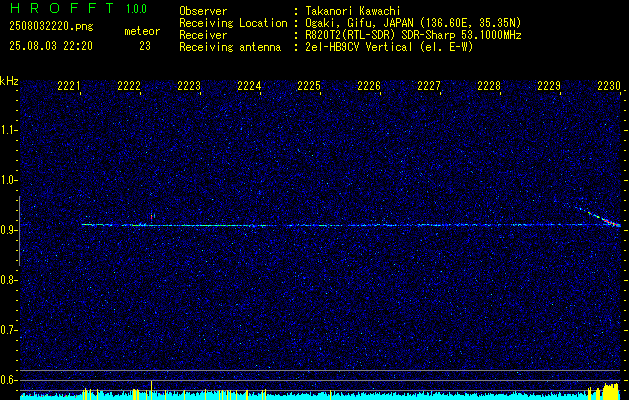This screenshot has height=400, width=629.
Task: Click the 2223 time marker
Action: click(x=189, y=86)
